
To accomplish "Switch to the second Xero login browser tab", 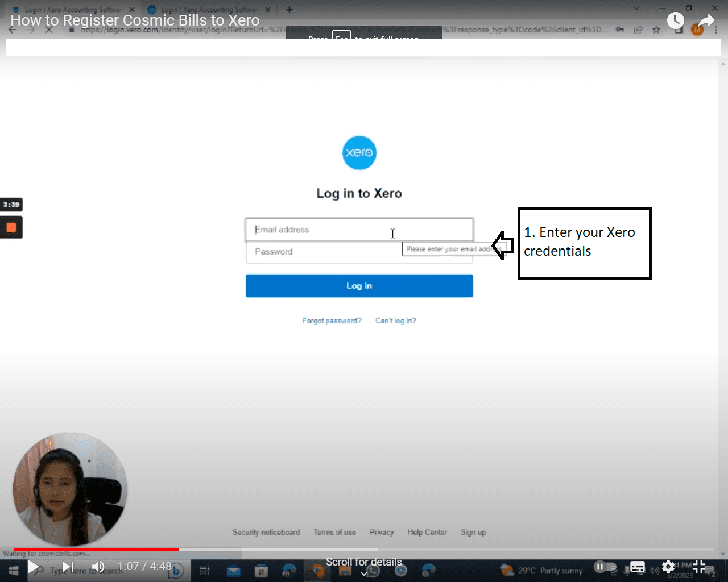I will [x=208, y=9].
